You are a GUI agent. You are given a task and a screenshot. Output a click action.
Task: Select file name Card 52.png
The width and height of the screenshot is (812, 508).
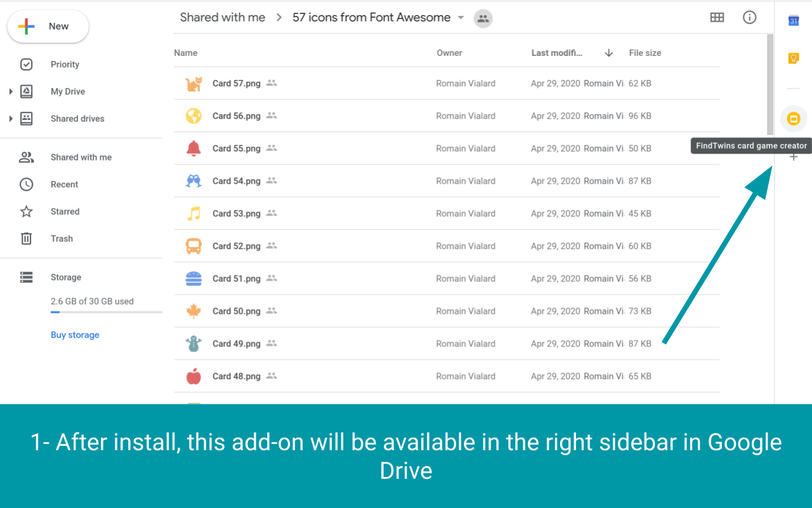coord(237,246)
